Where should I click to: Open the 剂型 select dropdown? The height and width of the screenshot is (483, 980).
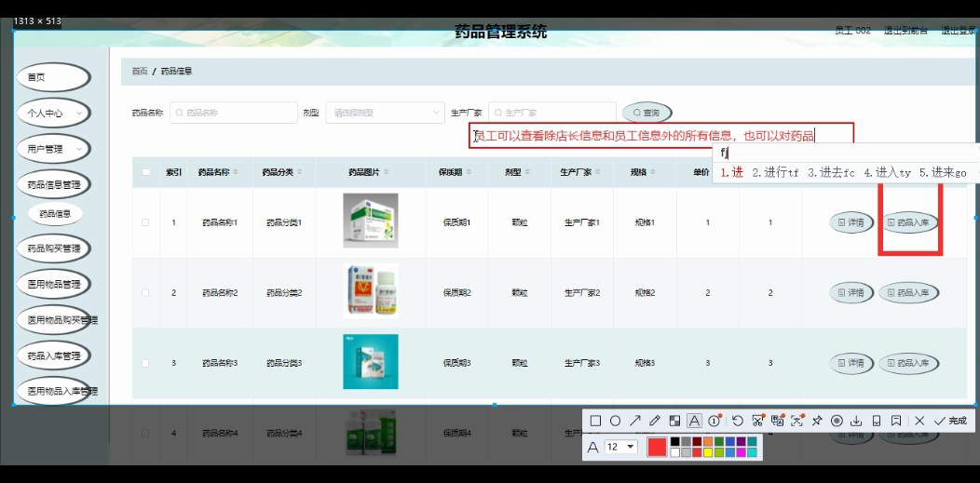[x=385, y=113]
